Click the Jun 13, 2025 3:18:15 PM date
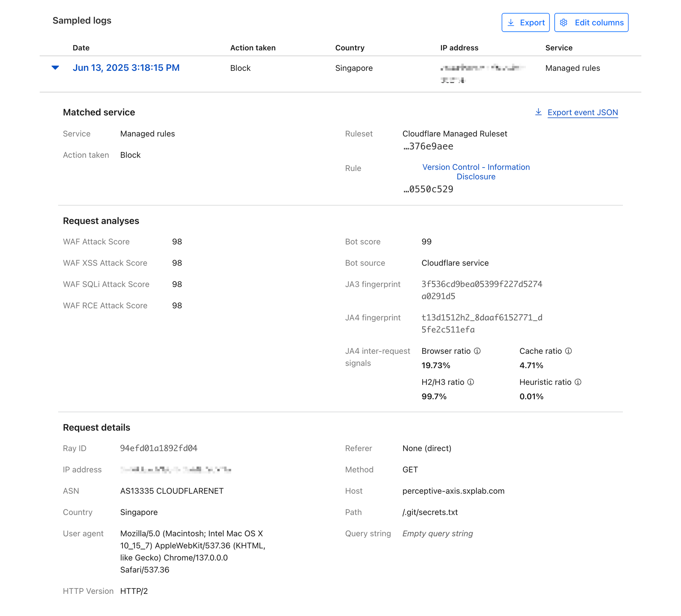This screenshot has width=681, height=616. click(x=126, y=68)
